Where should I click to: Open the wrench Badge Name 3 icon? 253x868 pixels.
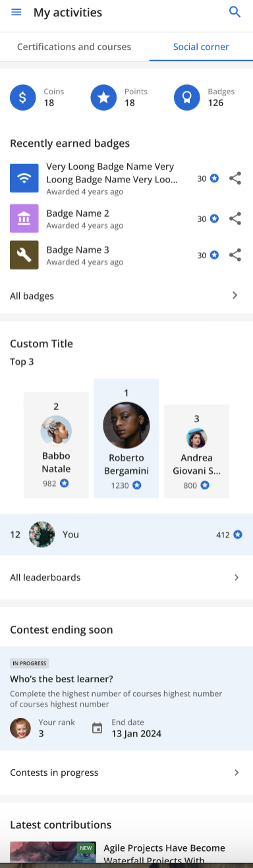pyautogui.click(x=24, y=255)
